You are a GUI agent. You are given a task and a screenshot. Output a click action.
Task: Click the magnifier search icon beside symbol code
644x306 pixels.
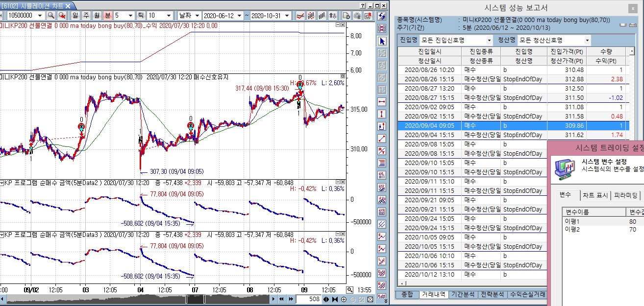pos(51,16)
